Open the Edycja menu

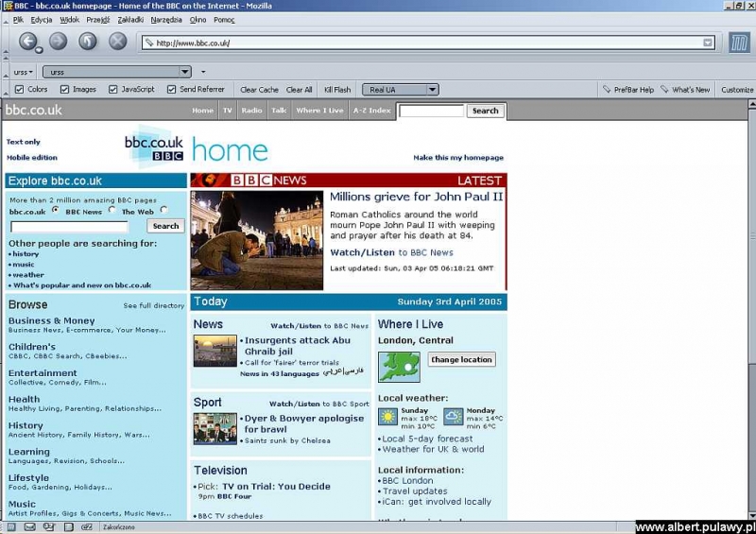[42, 20]
